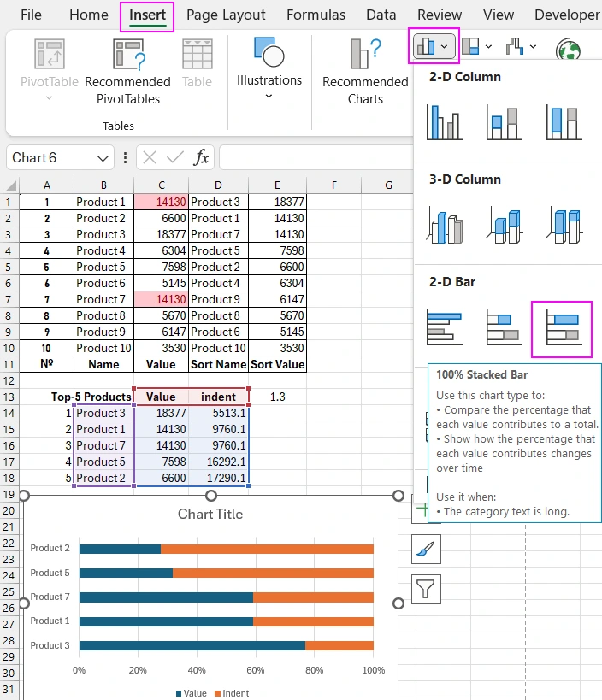
Task: Expand the Name Box dropdown arrow
Action: click(103, 158)
